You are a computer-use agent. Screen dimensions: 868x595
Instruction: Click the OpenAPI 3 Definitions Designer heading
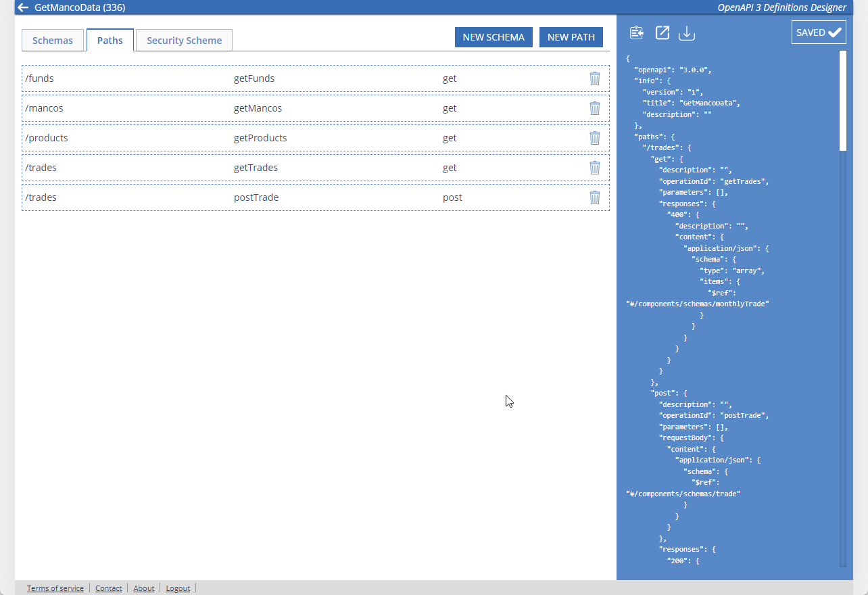click(782, 7)
